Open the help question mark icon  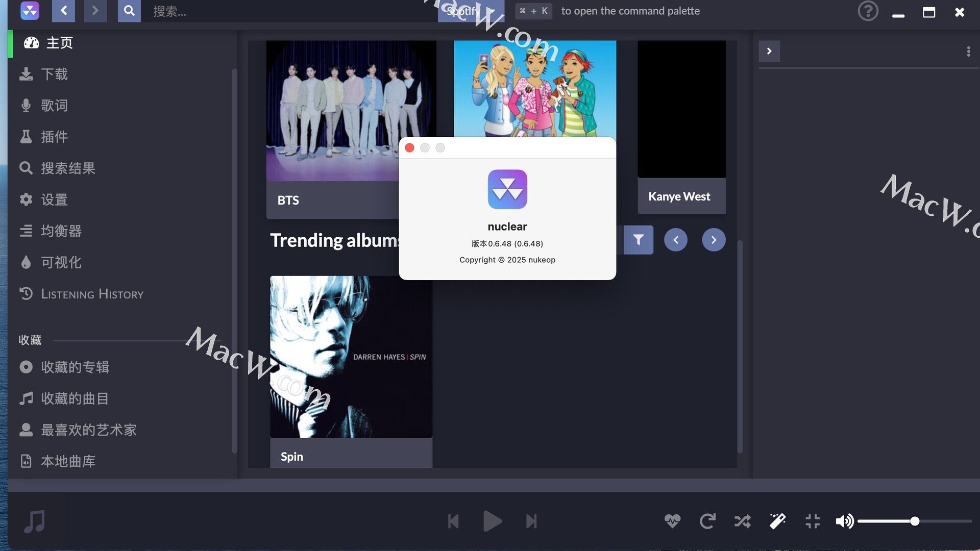[868, 11]
